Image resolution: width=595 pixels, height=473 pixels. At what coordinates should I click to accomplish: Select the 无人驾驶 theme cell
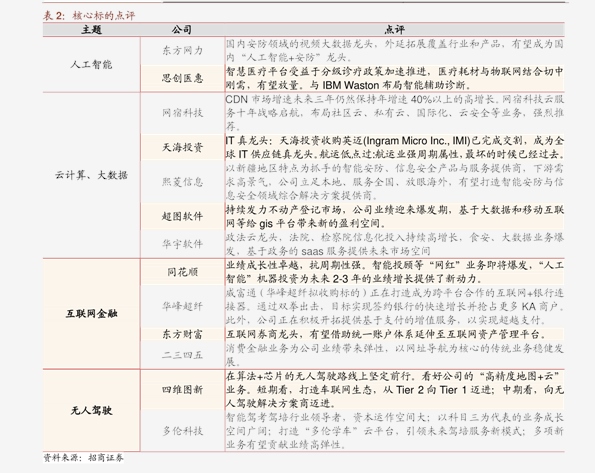(91, 410)
